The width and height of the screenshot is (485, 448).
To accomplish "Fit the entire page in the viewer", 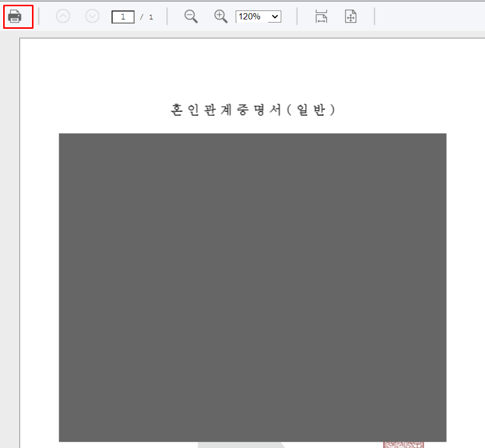I will pos(350,16).
